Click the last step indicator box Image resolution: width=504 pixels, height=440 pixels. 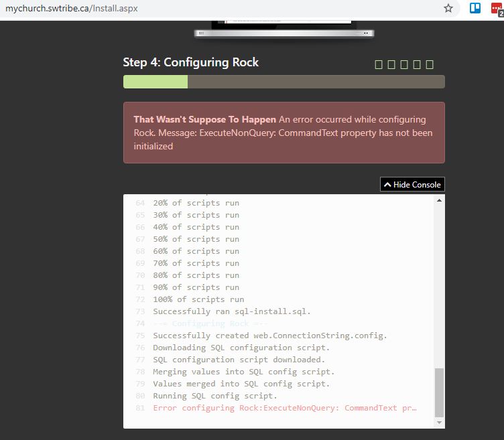coord(430,64)
